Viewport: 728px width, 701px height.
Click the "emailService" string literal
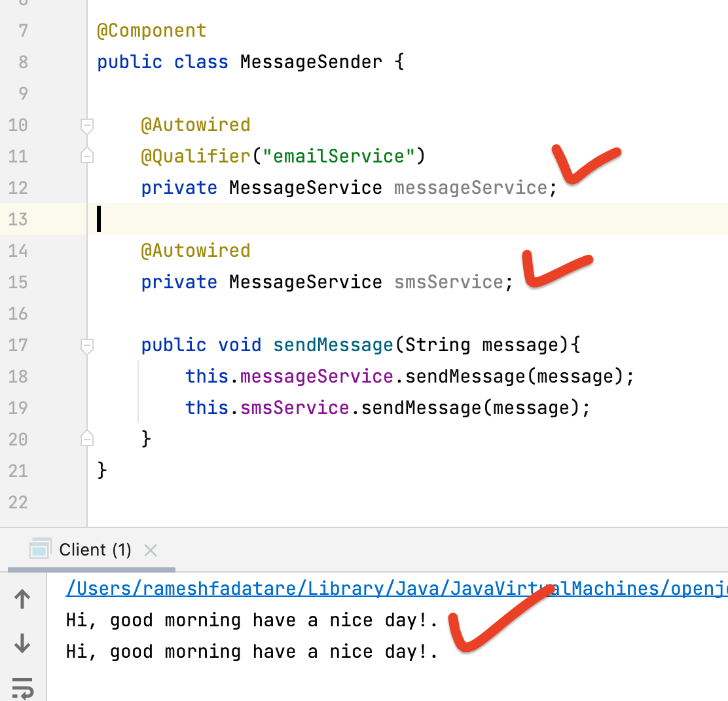(338, 156)
